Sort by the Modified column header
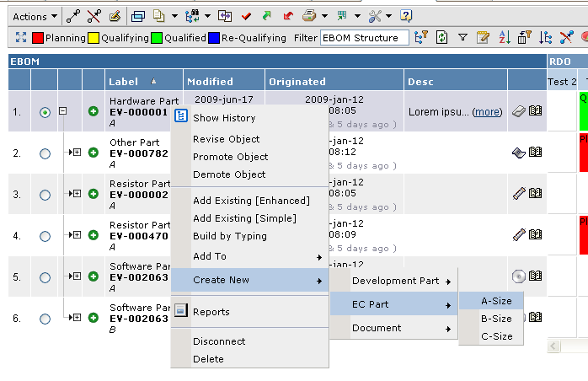588x381 pixels. pyautogui.click(x=211, y=82)
